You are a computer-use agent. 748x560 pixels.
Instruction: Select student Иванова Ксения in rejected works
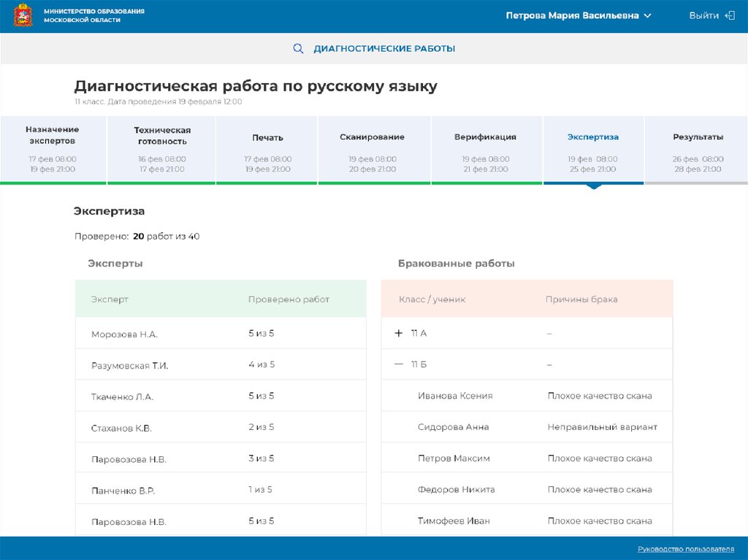point(455,396)
